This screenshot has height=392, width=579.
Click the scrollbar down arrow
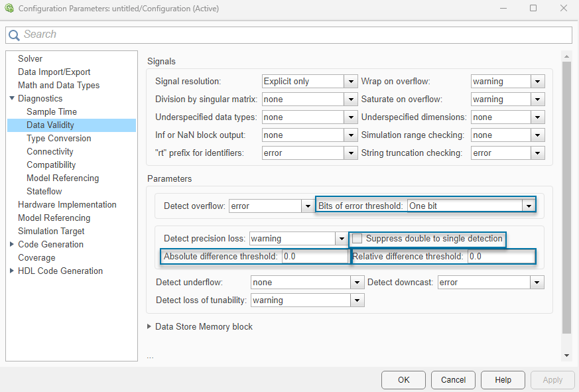566,356
